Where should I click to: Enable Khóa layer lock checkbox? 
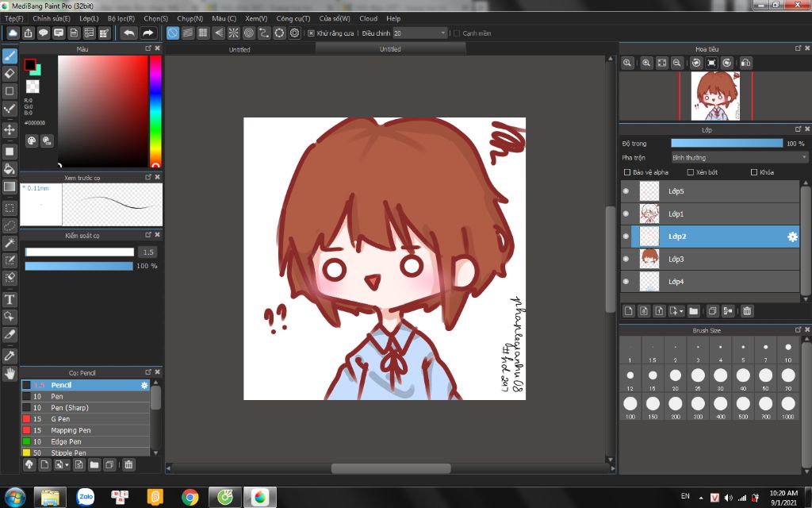(754, 172)
